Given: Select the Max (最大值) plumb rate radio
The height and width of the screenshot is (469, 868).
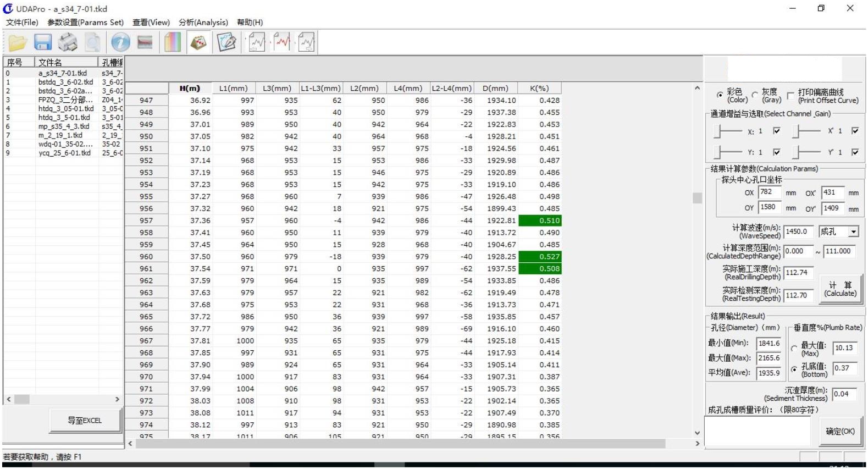Looking at the screenshot, I should click(794, 349).
